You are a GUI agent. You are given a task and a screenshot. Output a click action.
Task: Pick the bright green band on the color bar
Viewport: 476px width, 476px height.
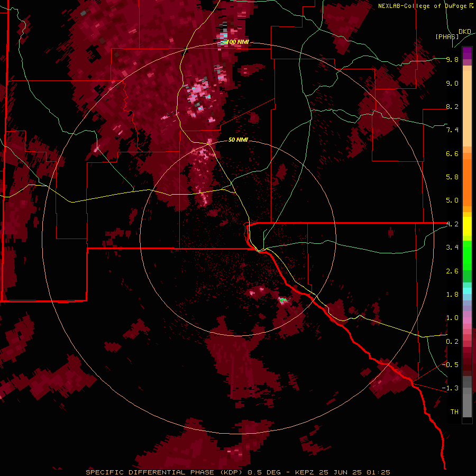(x=467, y=255)
